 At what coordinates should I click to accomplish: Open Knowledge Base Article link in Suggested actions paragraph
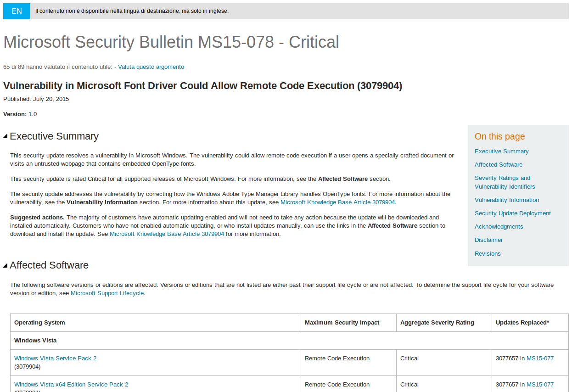(167, 234)
